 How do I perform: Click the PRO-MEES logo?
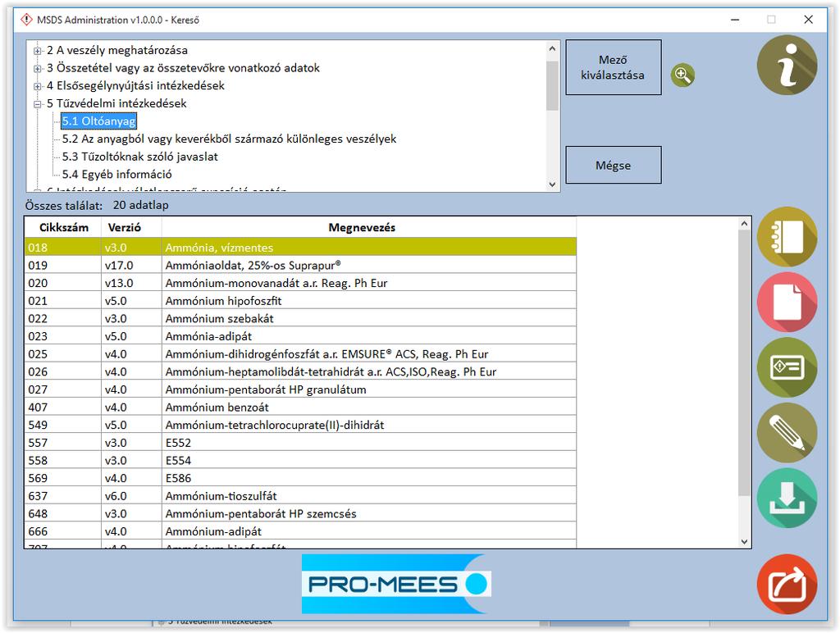tap(396, 584)
